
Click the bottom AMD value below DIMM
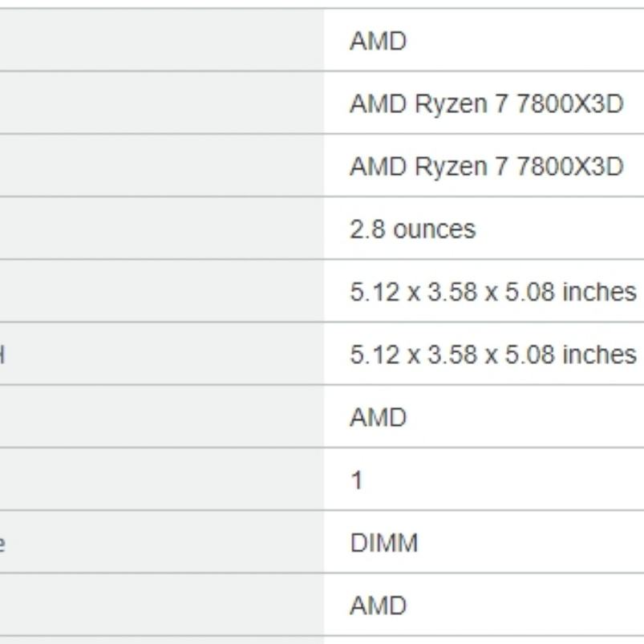(x=378, y=606)
